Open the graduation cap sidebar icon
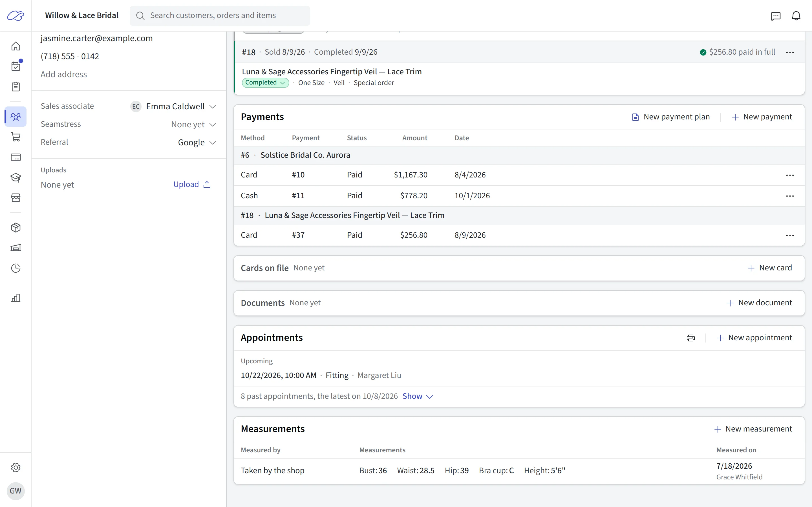 (16, 177)
